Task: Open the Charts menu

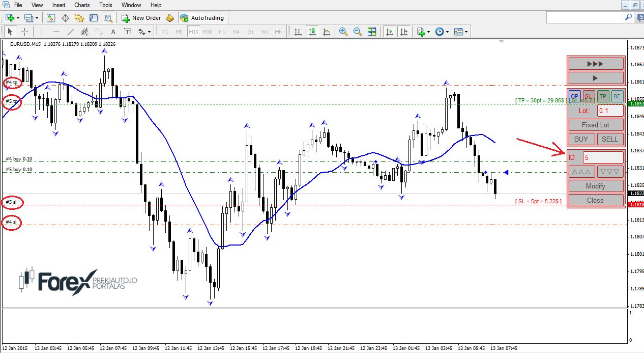Action: 82,5
